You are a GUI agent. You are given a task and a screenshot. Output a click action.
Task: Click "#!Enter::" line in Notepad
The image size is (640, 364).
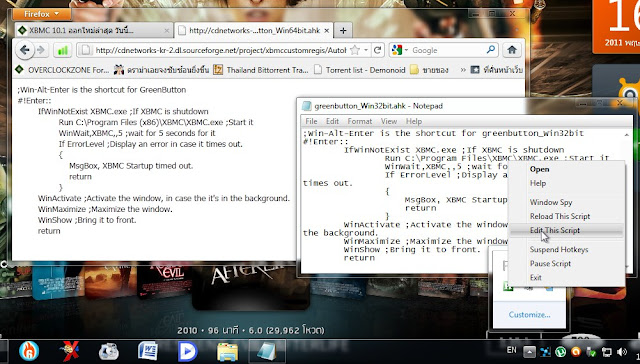(x=326, y=142)
